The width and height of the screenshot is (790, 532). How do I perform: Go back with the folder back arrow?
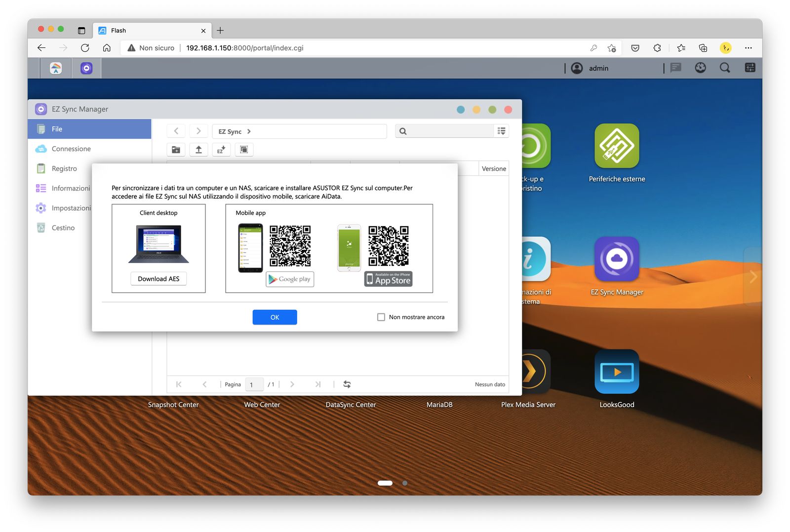click(176, 131)
